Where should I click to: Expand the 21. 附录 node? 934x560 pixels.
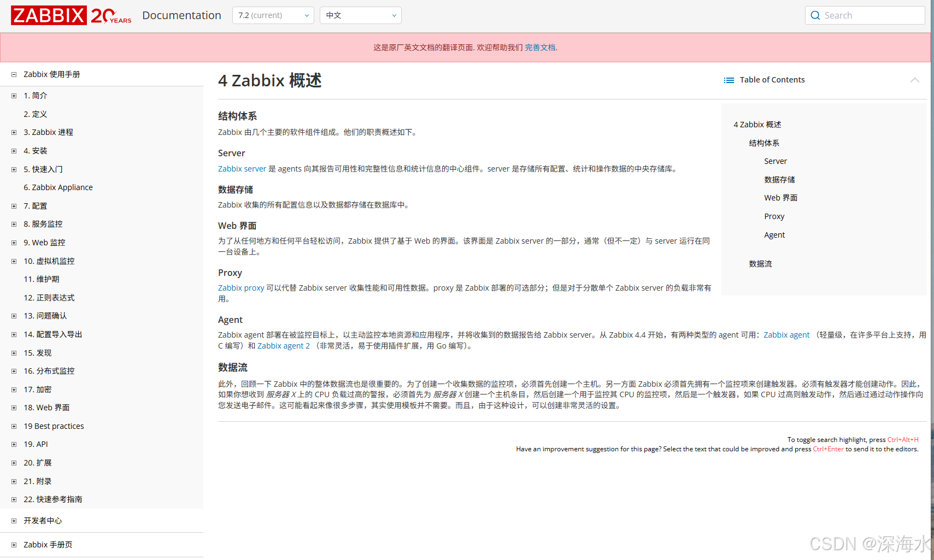click(14, 481)
